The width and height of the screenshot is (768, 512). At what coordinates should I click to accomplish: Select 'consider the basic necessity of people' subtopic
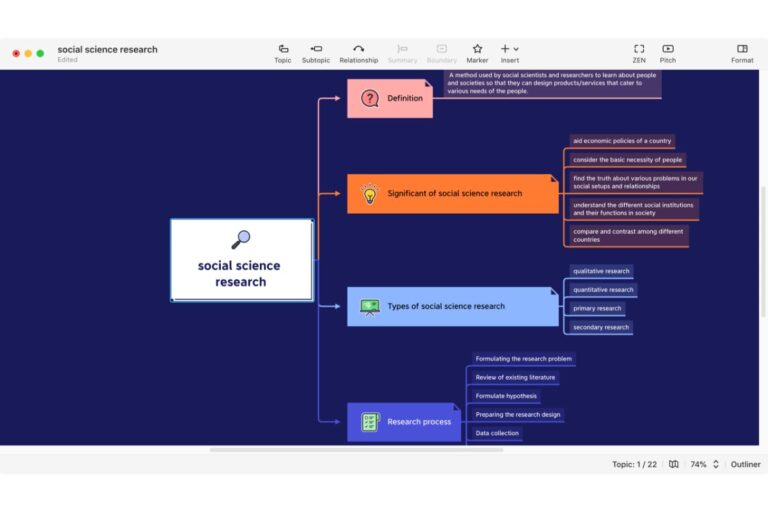[627, 160]
